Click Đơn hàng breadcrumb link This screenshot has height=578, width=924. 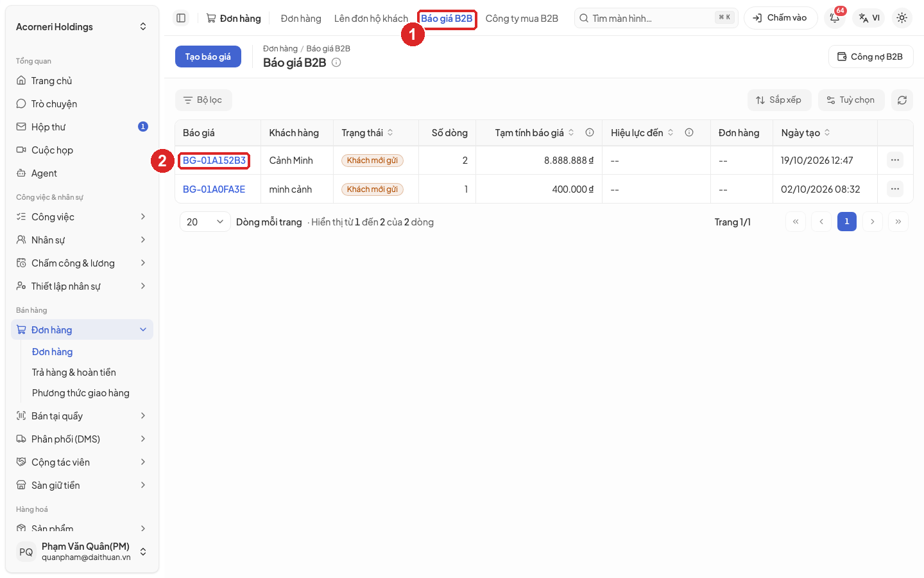coord(280,49)
